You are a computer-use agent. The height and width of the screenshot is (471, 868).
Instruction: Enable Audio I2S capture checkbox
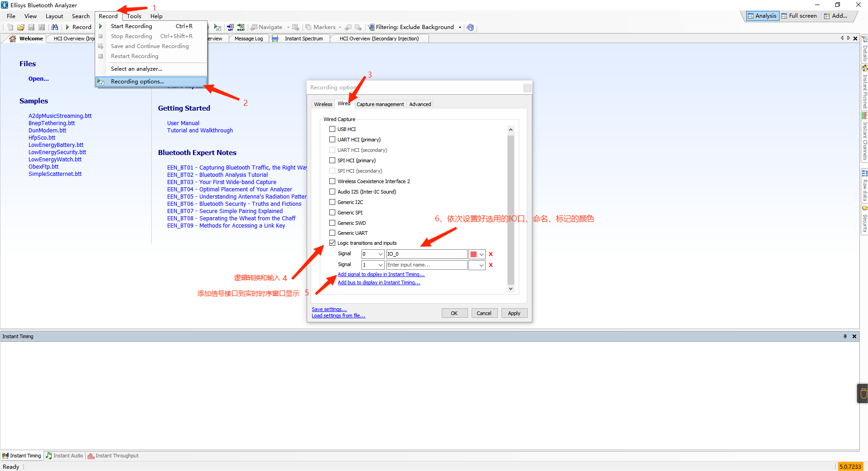pyautogui.click(x=332, y=192)
